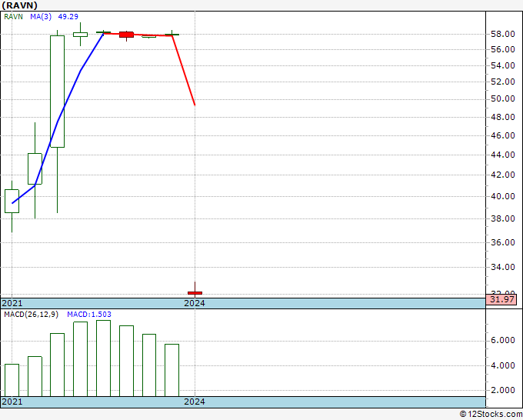
Task: Click the 4.000 MACD axis label
Action: point(503,365)
